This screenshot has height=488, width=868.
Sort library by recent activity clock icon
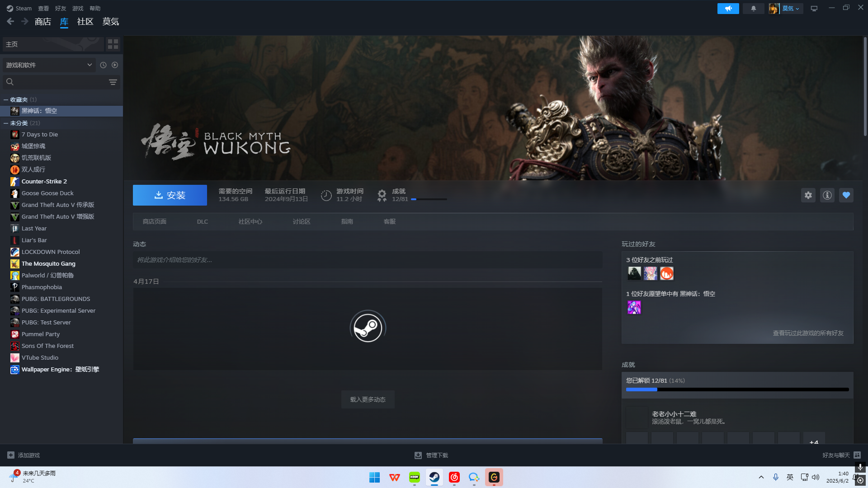pyautogui.click(x=103, y=65)
